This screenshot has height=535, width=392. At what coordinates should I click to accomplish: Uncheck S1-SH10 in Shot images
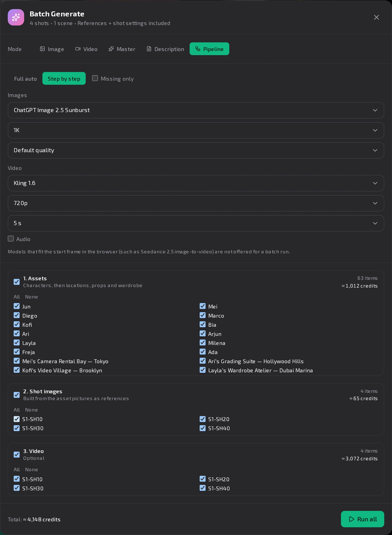pyautogui.click(x=17, y=419)
